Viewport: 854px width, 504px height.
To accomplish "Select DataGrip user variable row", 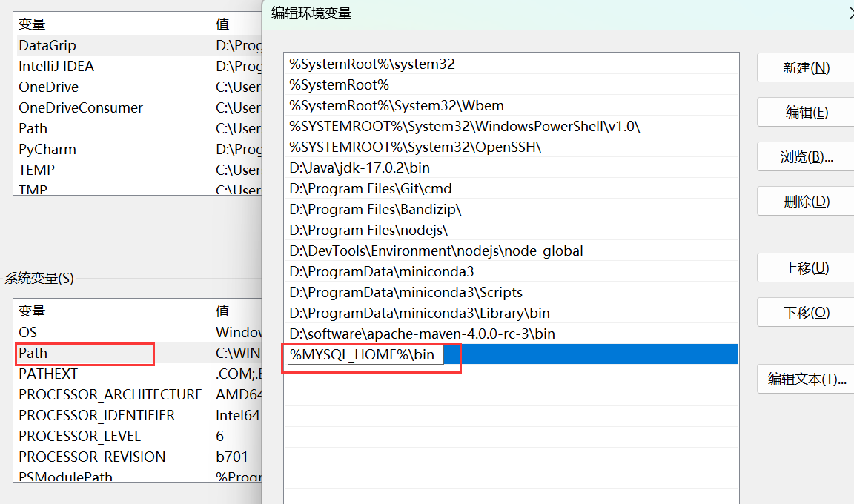I will pyautogui.click(x=139, y=45).
